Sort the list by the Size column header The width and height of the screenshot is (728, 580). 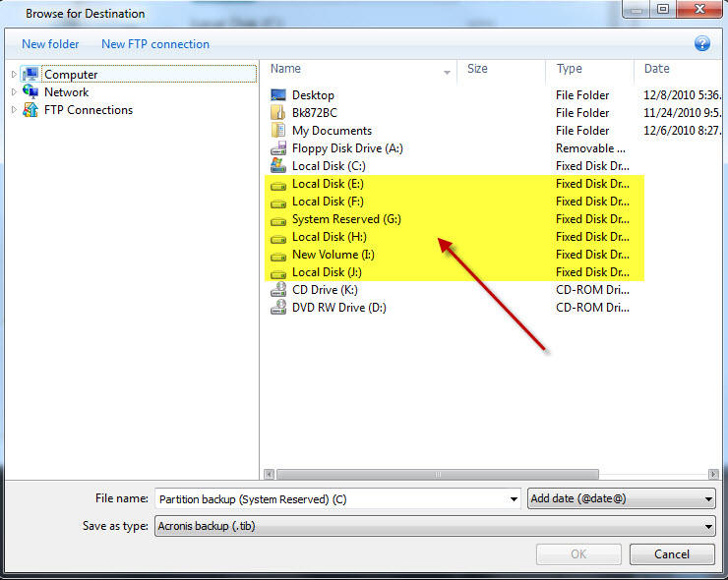[x=477, y=69]
